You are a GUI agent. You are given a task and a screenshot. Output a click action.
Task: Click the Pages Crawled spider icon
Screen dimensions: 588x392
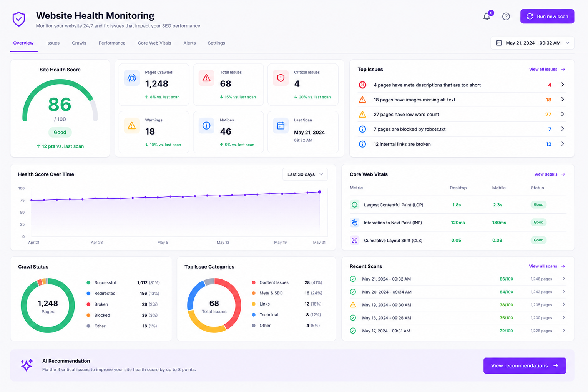click(x=131, y=78)
